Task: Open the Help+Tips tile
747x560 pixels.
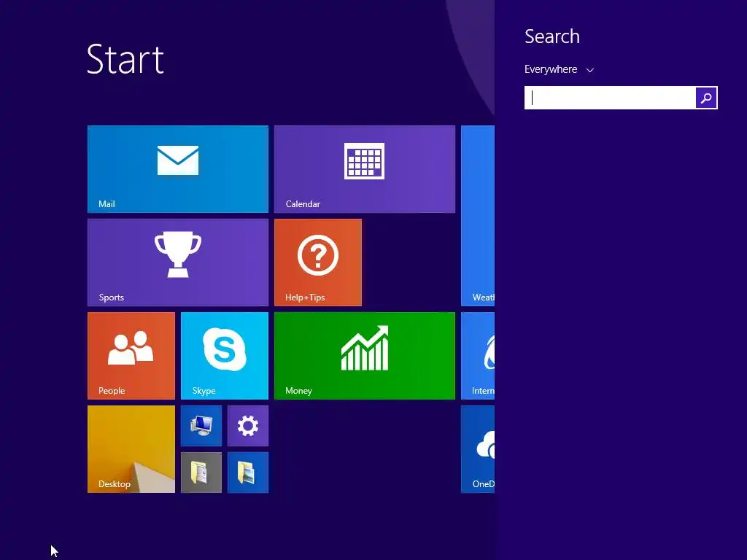Action: tap(318, 262)
